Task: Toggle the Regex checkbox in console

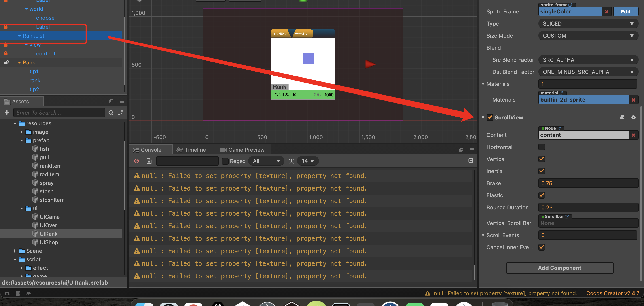Action: click(225, 161)
